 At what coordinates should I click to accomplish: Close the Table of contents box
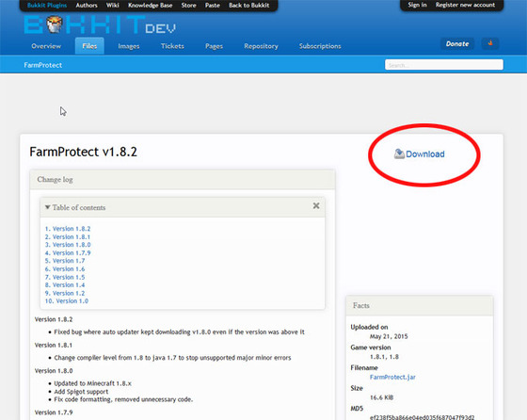coord(316,205)
